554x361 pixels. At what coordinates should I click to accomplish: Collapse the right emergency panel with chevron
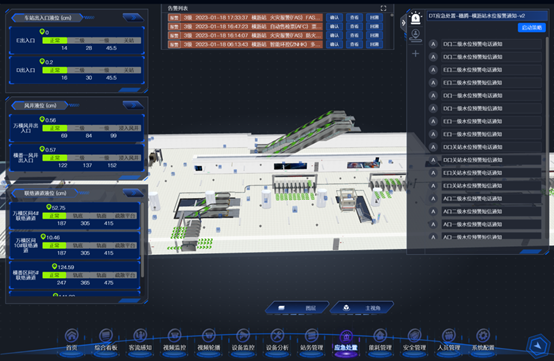point(403,23)
